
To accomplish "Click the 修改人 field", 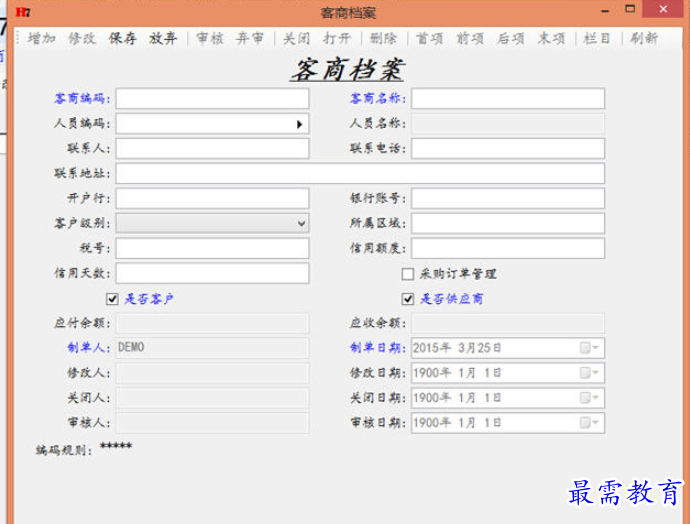I will click(x=212, y=373).
